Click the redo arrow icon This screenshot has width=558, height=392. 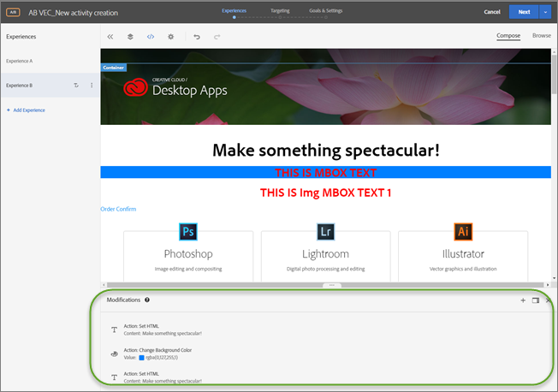point(217,37)
